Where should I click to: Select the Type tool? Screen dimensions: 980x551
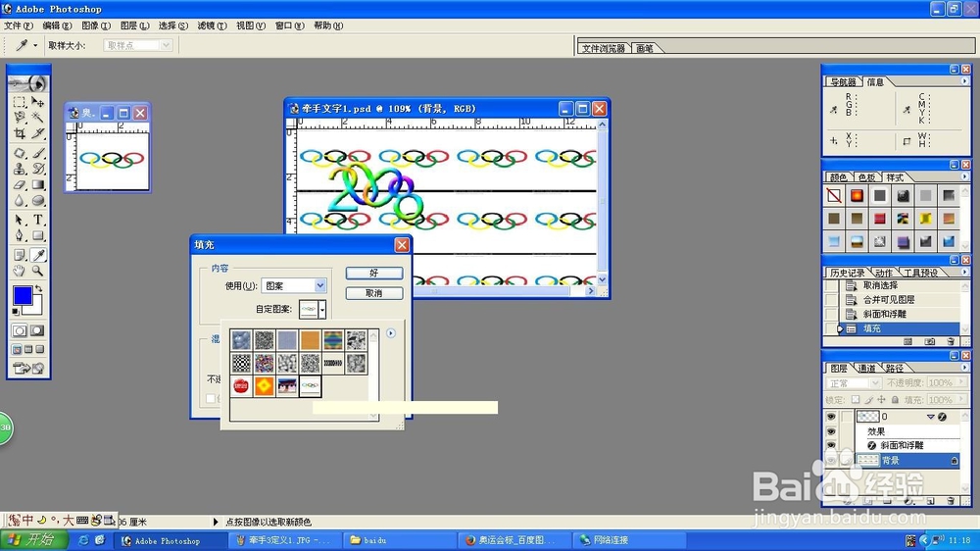pyautogui.click(x=38, y=220)
